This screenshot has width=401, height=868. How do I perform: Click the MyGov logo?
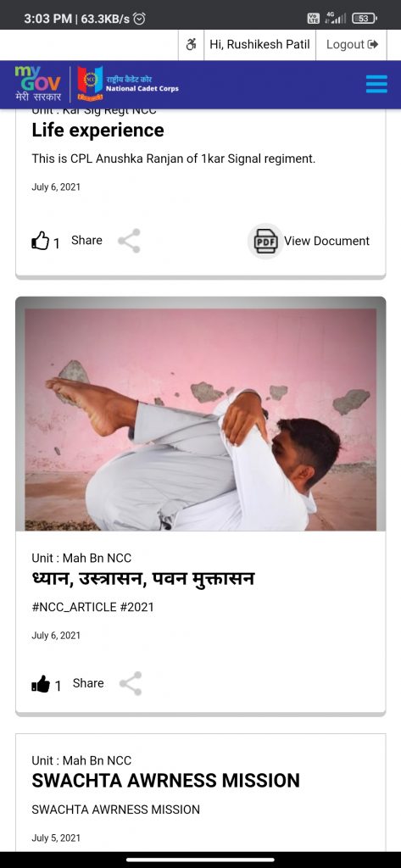point(37,84)
